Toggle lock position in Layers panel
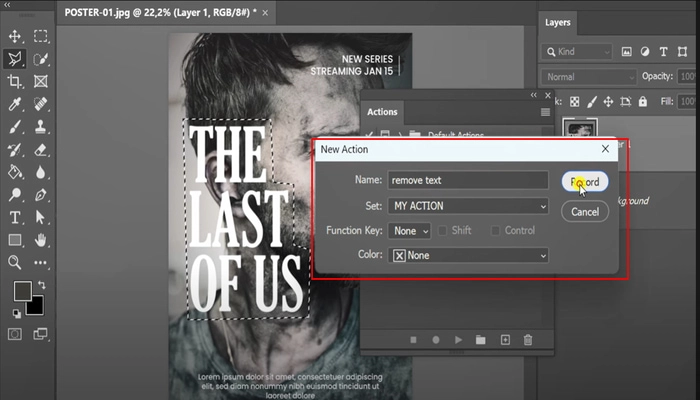Screen dimensions: 700x400 [x=608, y=102]
